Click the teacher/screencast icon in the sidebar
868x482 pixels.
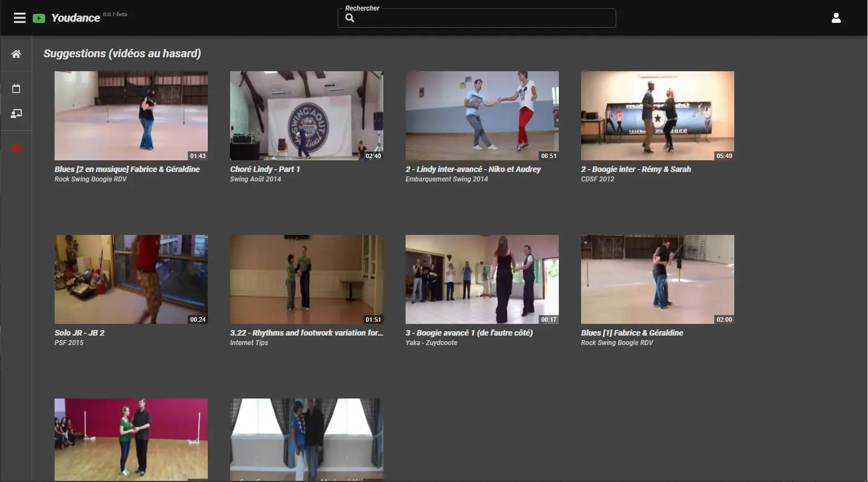click(16, 114)
